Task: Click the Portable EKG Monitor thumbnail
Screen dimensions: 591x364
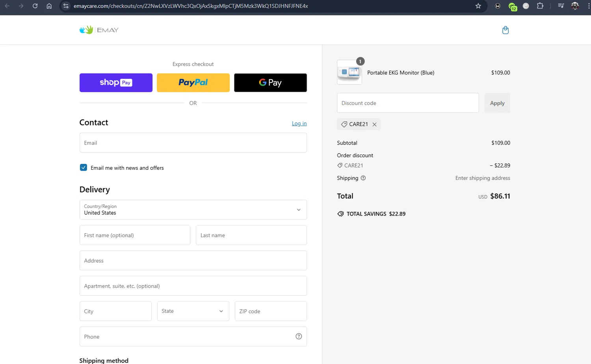Action: [349, 72]
